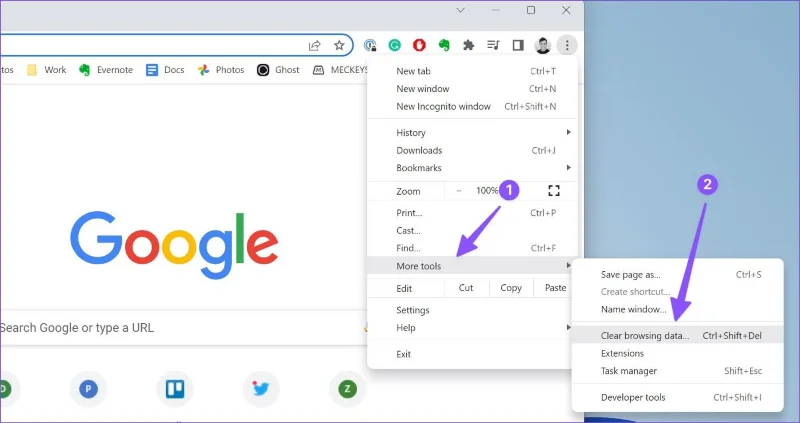Click Cut in the Edit row
The height and width of the screenshot is (423, 800).
click(466, 288)
